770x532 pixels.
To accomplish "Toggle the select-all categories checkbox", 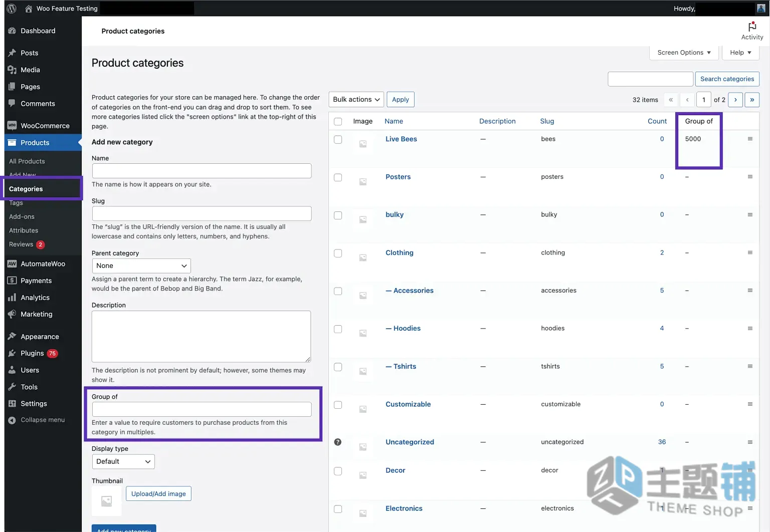I will [338, 121].
